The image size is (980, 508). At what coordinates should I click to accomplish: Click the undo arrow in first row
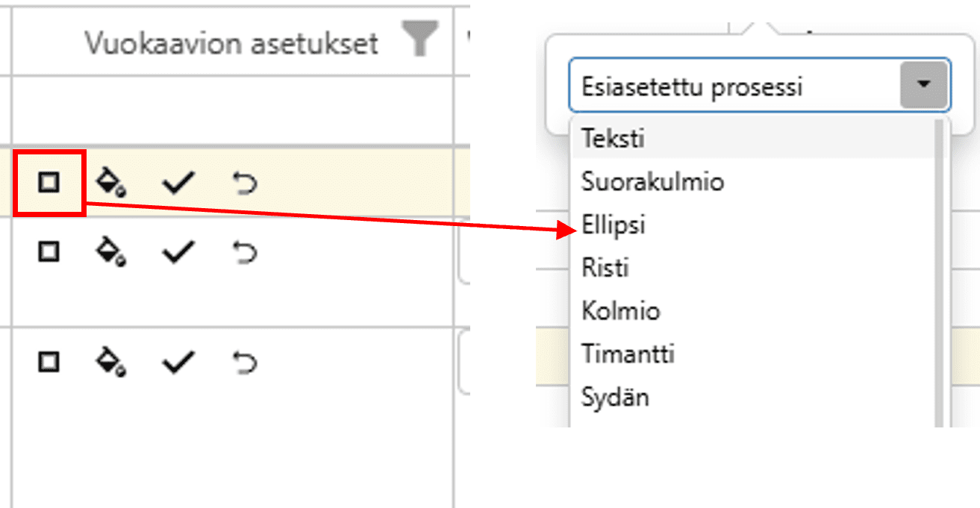[x=244, y=183]
